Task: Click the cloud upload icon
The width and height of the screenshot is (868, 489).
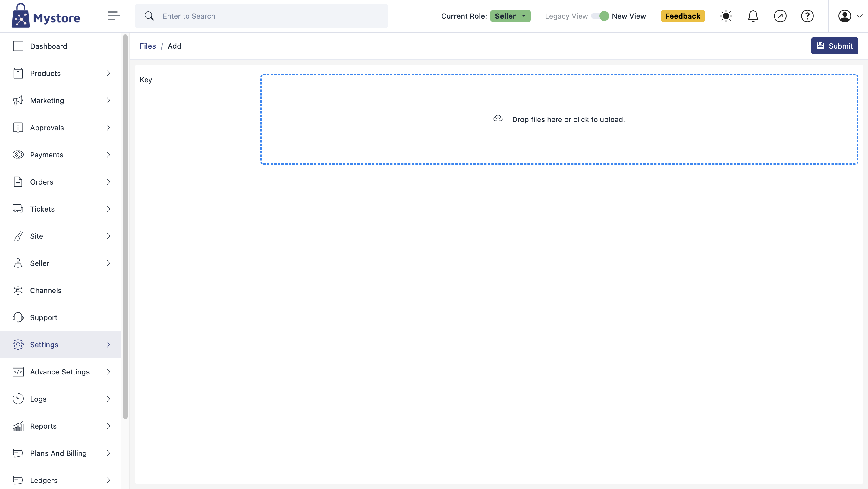Action: (x=498, y=119)
